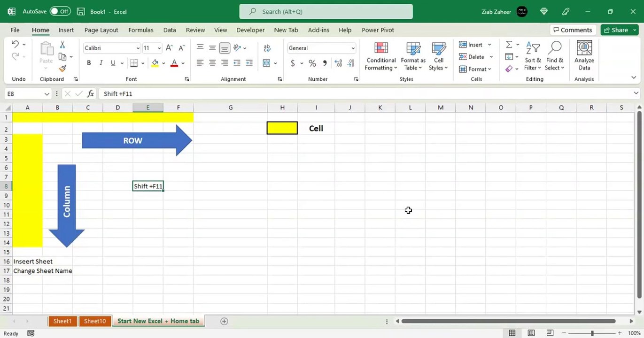
Task: Open the font name Calibri dropdown
Action: tap(138, 48)
